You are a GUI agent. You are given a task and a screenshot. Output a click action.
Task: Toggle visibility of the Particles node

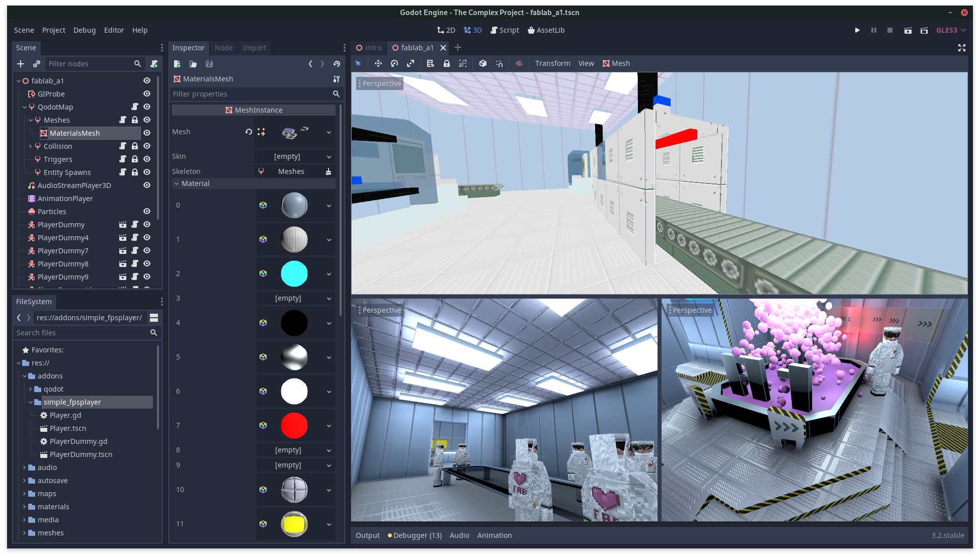tap(147, 212)
